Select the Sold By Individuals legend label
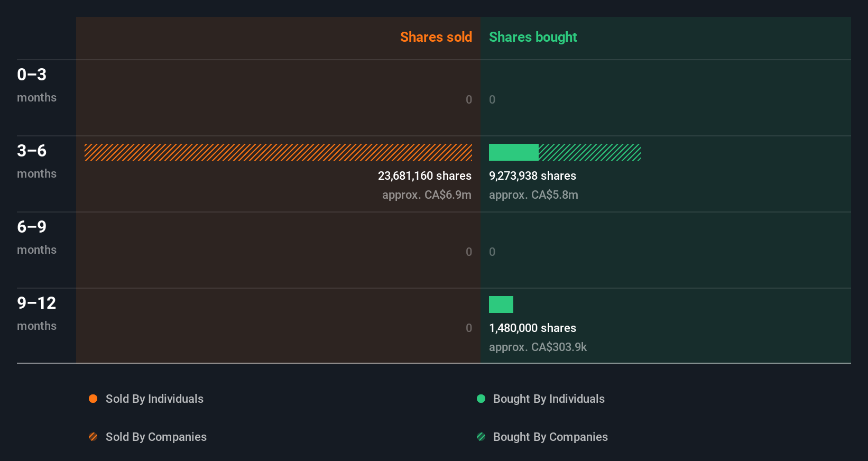 coord(154,399)
